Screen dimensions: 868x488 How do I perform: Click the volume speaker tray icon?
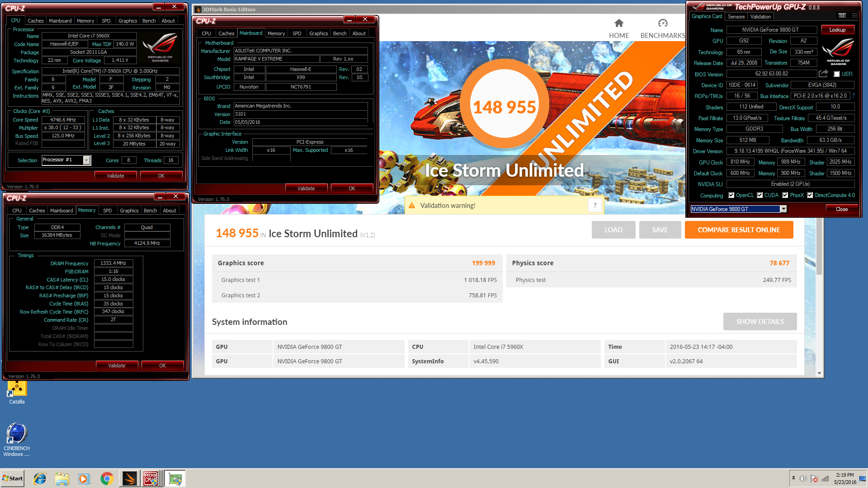pos(803,479)
